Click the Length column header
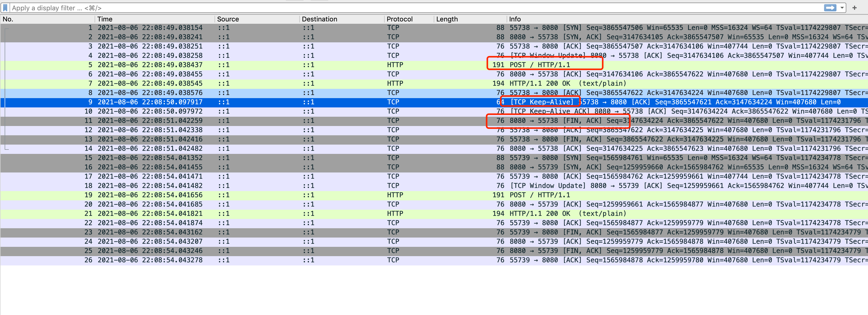 point(447,19)
